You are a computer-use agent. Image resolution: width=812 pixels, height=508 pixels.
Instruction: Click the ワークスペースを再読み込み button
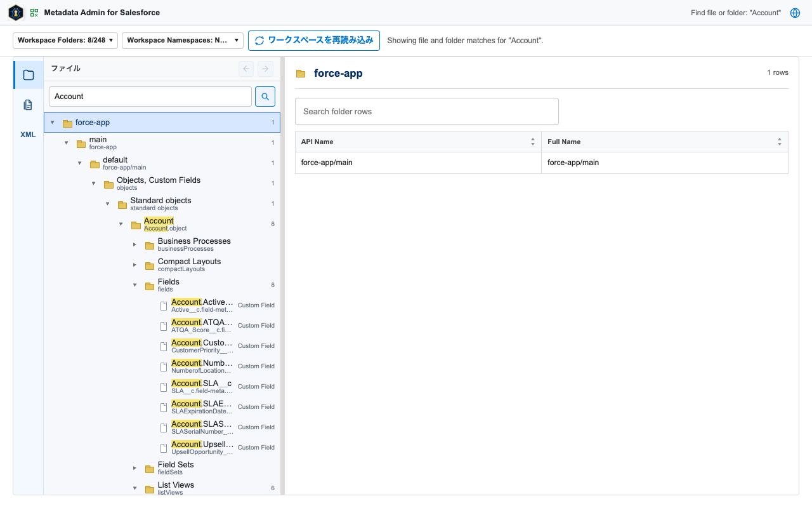click(x=314, y=40)
